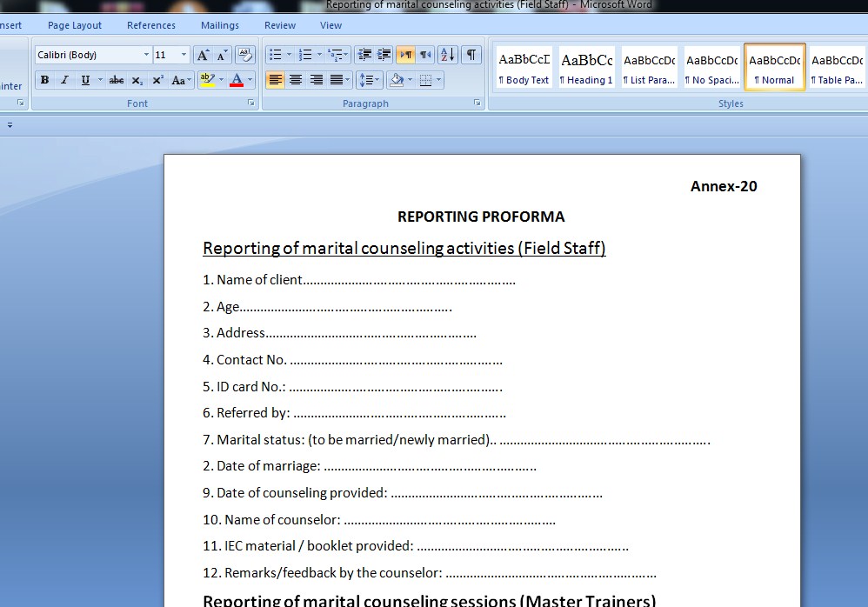Click the Sort icon

tap(447, 56)
